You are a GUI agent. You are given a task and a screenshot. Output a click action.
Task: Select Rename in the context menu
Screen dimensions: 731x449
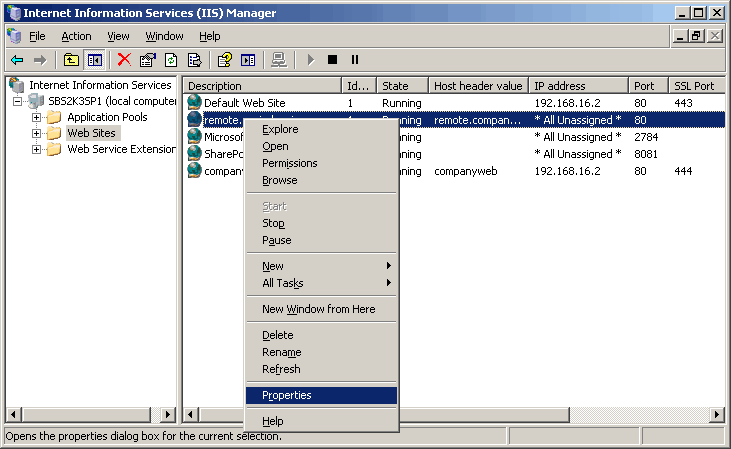click(322, 352)
